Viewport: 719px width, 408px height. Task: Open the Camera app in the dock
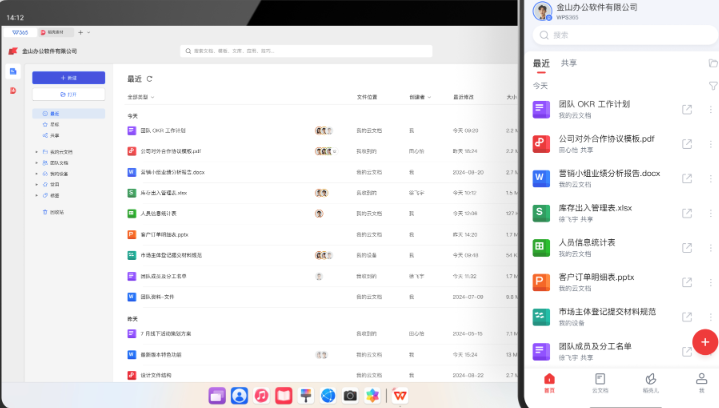[350, 395]
